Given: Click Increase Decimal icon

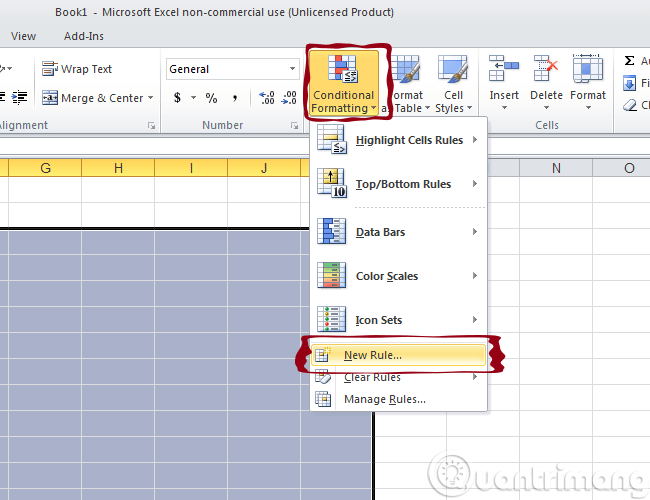Looking at the screenshot, I should (267, 98).
